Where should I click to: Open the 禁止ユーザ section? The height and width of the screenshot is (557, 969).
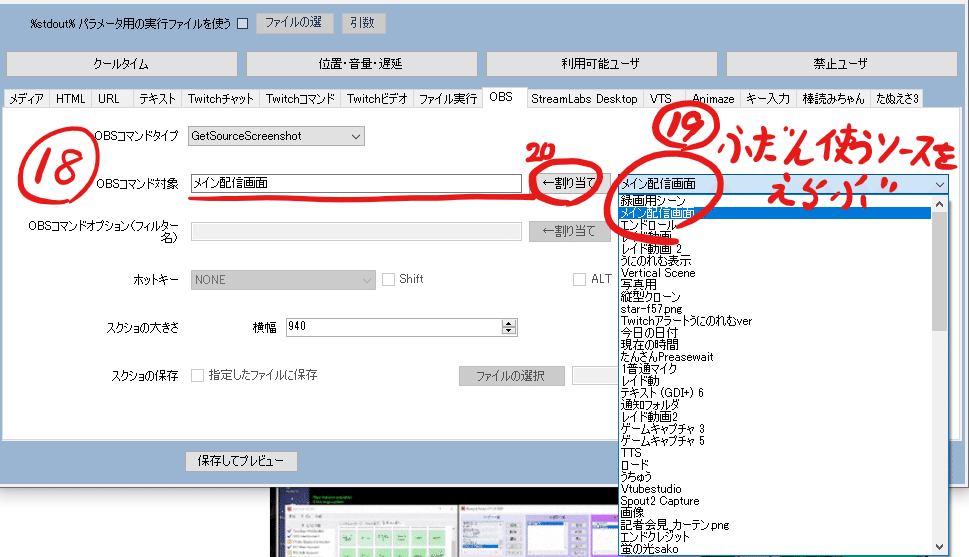coord(842,64)
